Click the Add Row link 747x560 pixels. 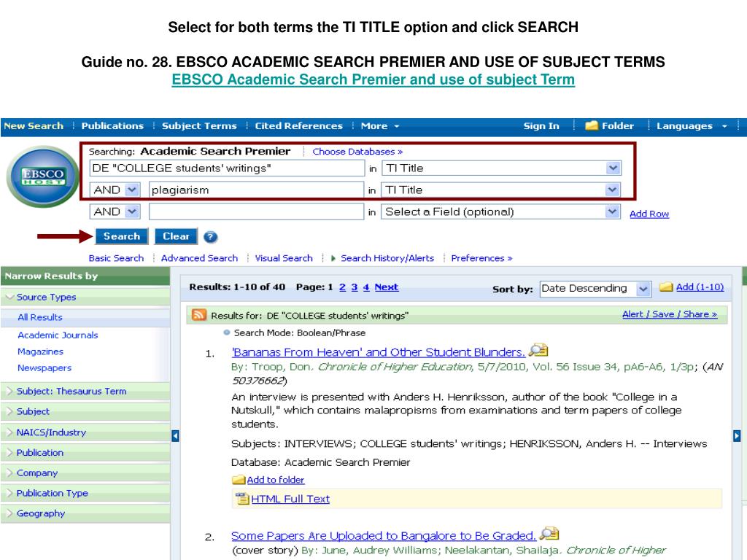tap(649, 214)
